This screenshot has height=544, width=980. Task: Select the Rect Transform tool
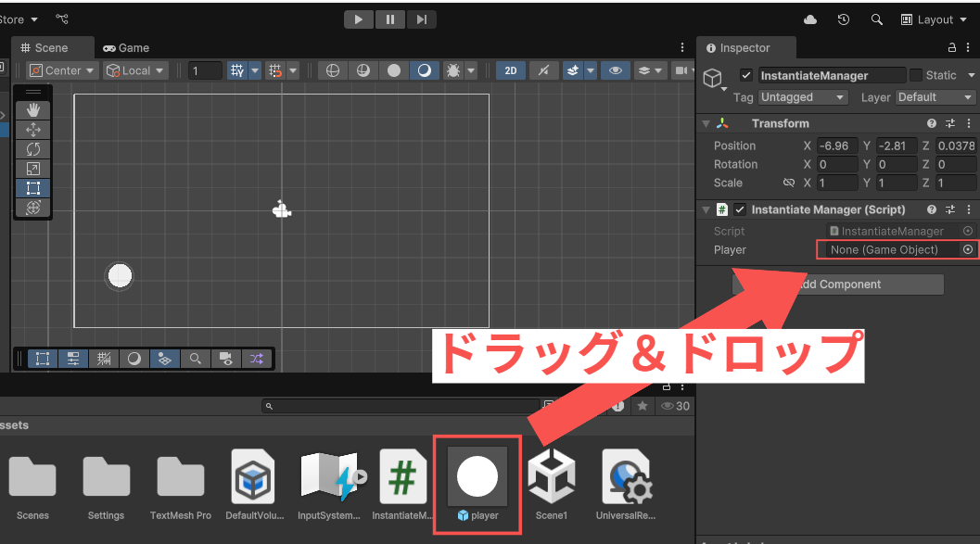tap(34, 187)
